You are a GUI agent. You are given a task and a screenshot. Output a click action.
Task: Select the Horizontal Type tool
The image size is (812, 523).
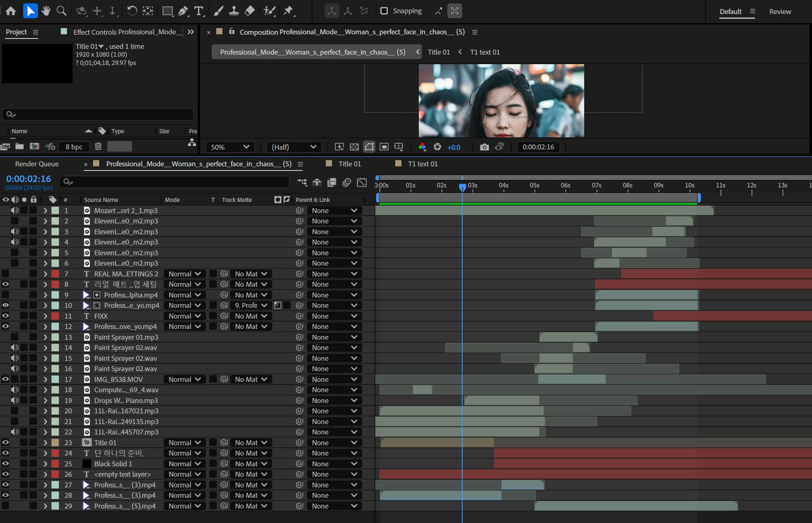(x=199, y=11)
